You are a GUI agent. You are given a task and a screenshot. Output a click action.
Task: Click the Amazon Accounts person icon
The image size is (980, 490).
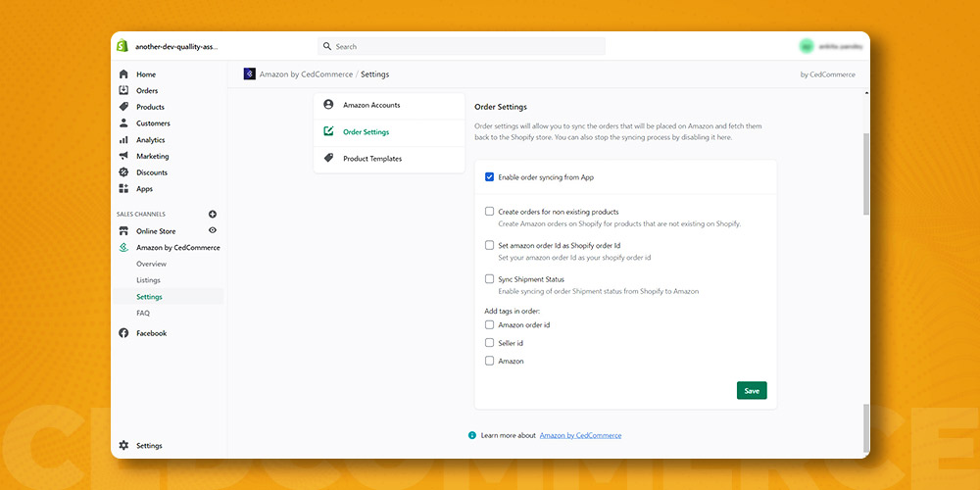(x=328, y=105)
